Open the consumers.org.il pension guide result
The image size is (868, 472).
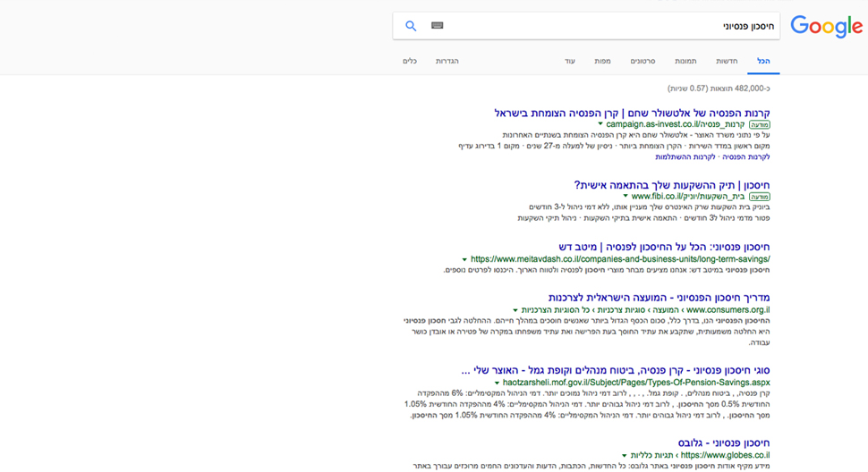pos(659,298)
